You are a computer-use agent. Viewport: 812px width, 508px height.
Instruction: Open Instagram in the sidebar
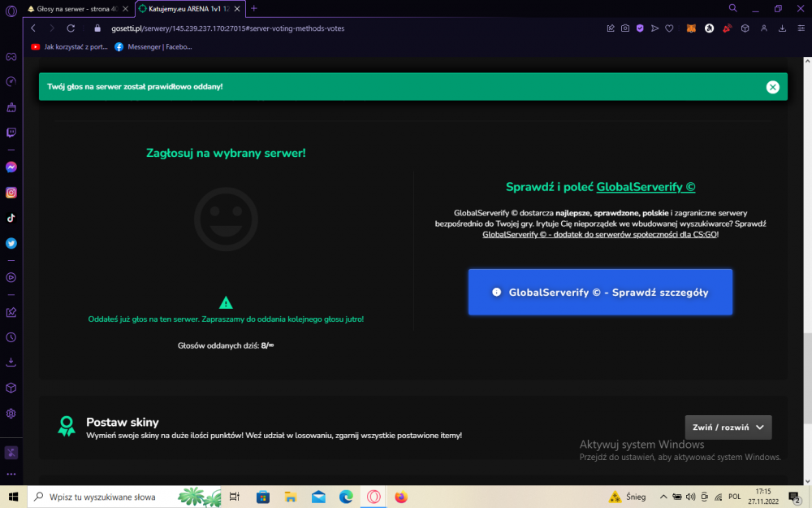[x=11, y=193]
